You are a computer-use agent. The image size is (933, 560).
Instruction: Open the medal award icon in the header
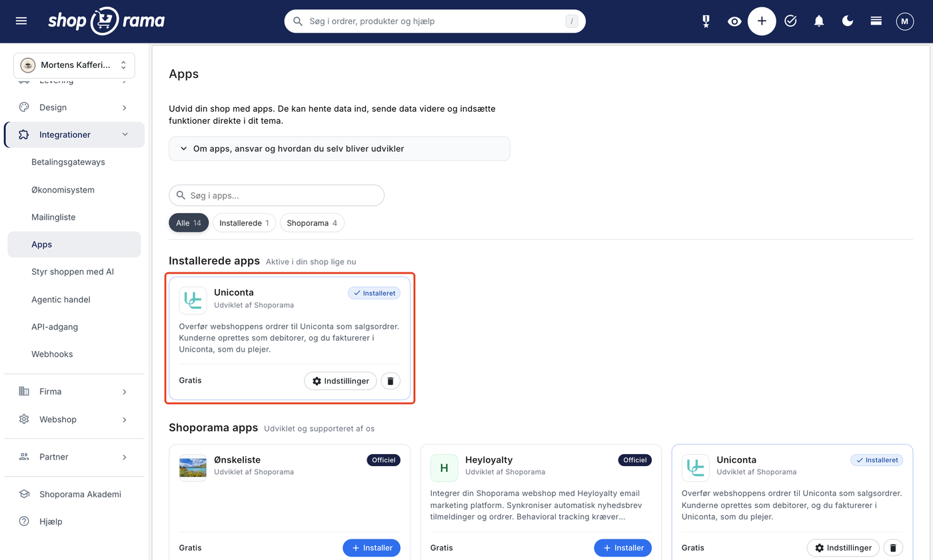point(706,21)
